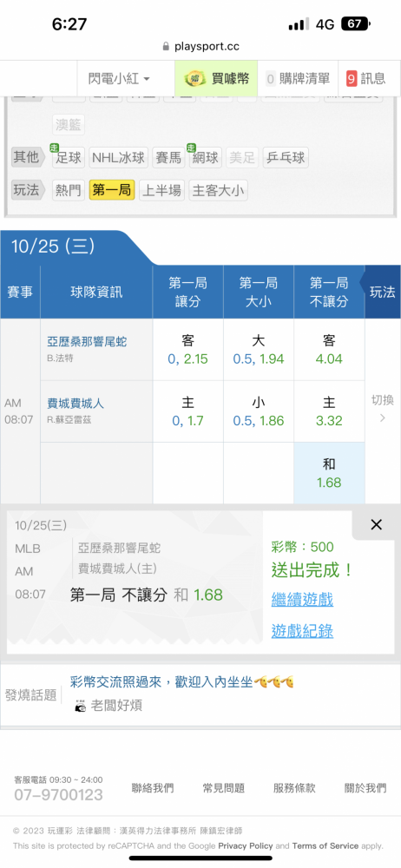This screenshot has height=868, width=401.
Task: Tap the 玩法 header tab
Action: [x=383, y=292]
